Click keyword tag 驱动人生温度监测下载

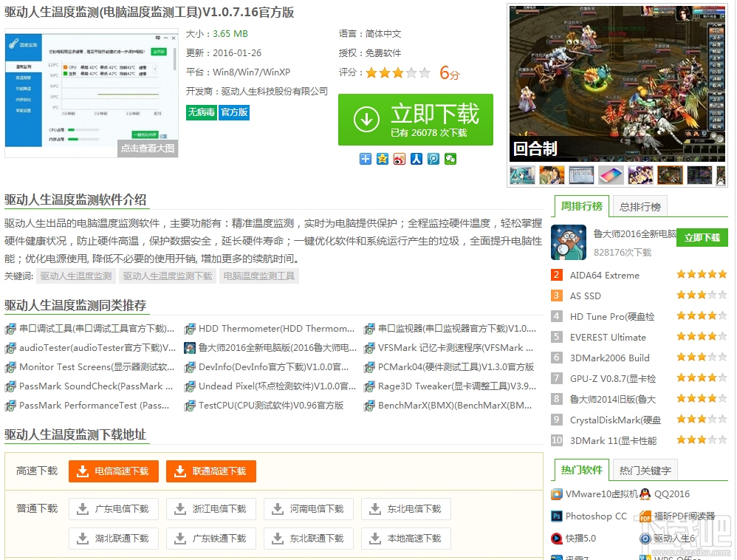click(168, 276)
